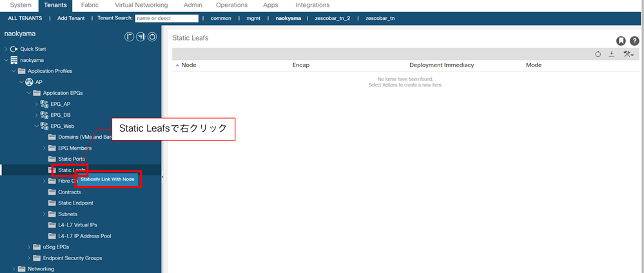Viewport: 644px width, 273px height.
Task: Open the Operations tab
Action: click(231, 5)
